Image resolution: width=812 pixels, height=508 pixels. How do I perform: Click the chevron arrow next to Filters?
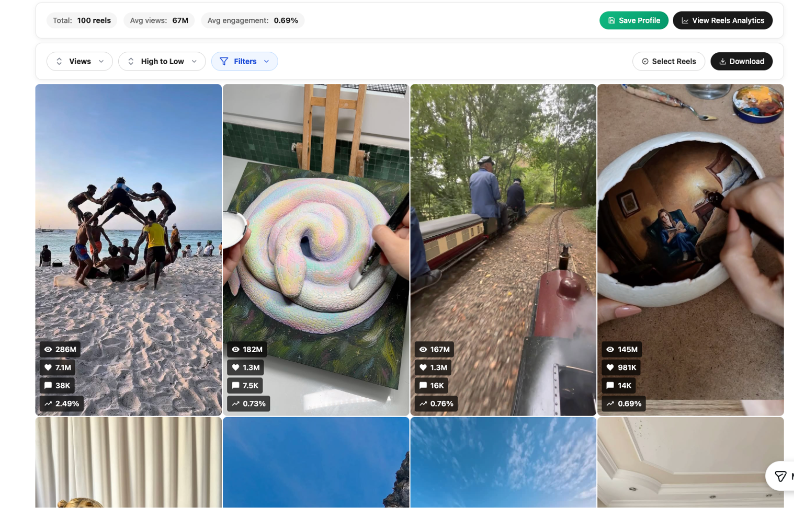266,61
